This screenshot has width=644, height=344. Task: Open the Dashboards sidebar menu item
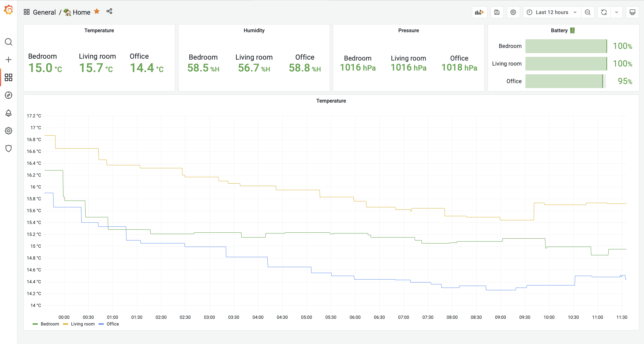click(9, 77)
